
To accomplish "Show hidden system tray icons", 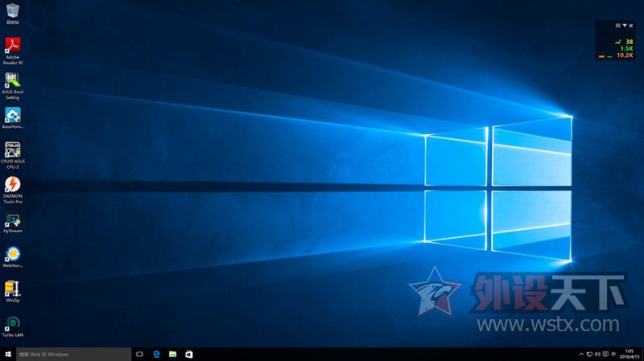I will coord(581,354).
